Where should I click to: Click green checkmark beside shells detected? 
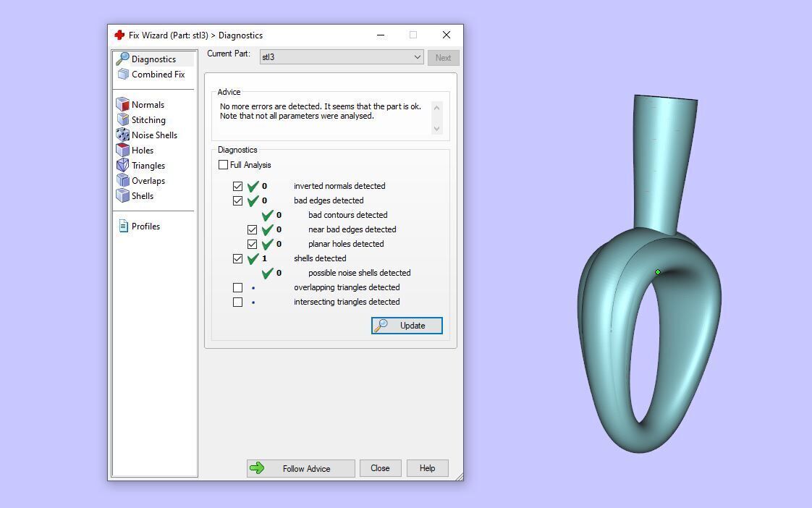[x=253, y=258]
